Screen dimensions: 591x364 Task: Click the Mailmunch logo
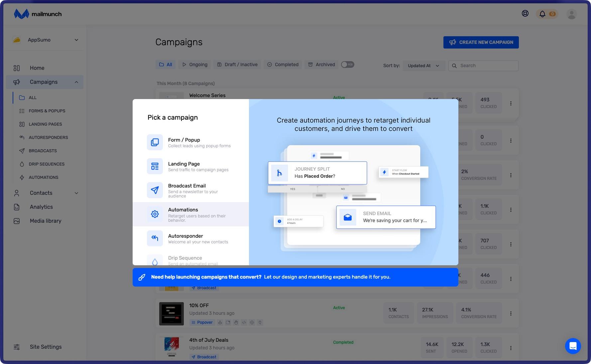pyautogui.click(x=38, y=14)
